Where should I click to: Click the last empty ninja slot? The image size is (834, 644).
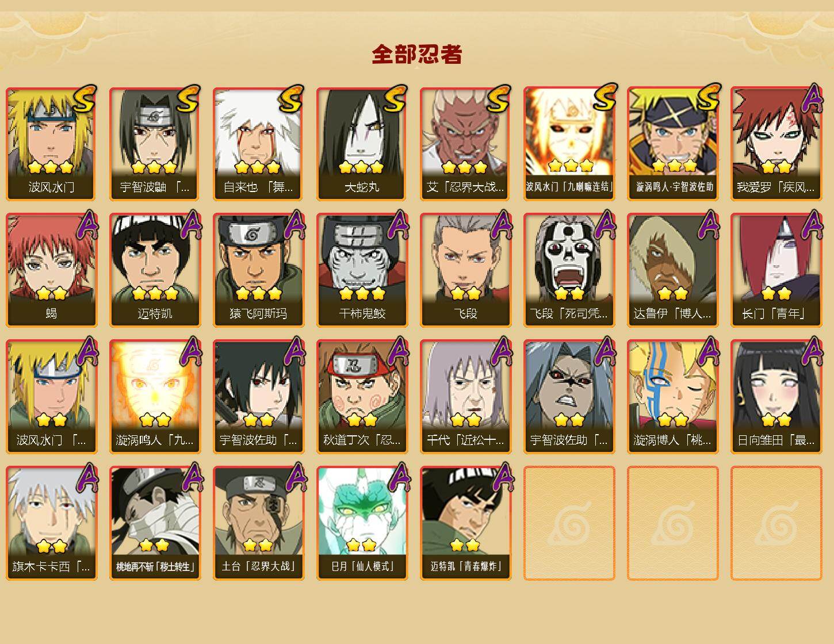(776, 523)
